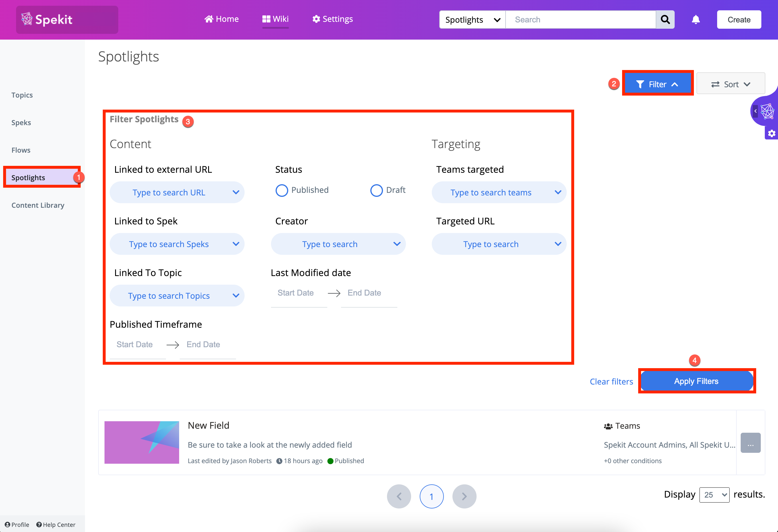Click the magnifying glass search button

(x=665, y=20)
